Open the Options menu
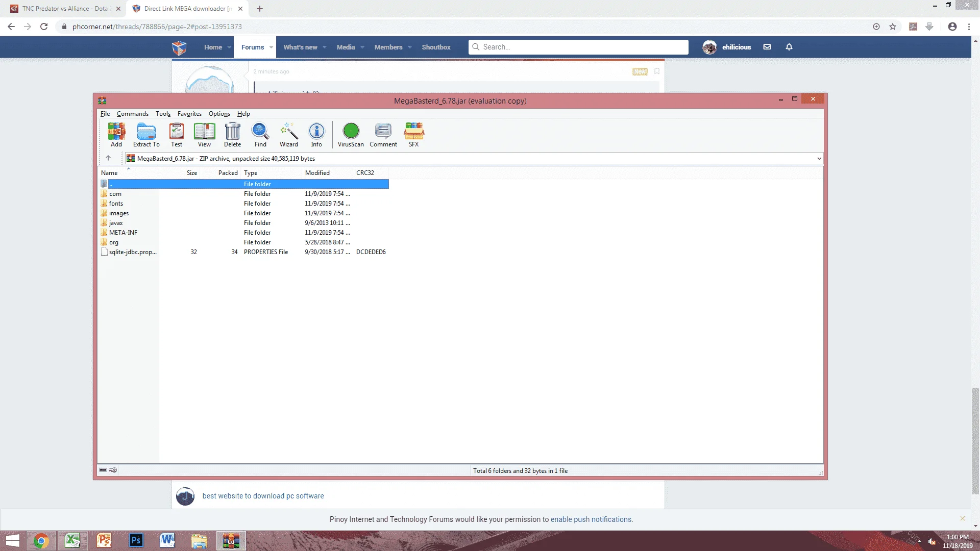This screenshot has width=980, height=551. [x=219, y=114]
